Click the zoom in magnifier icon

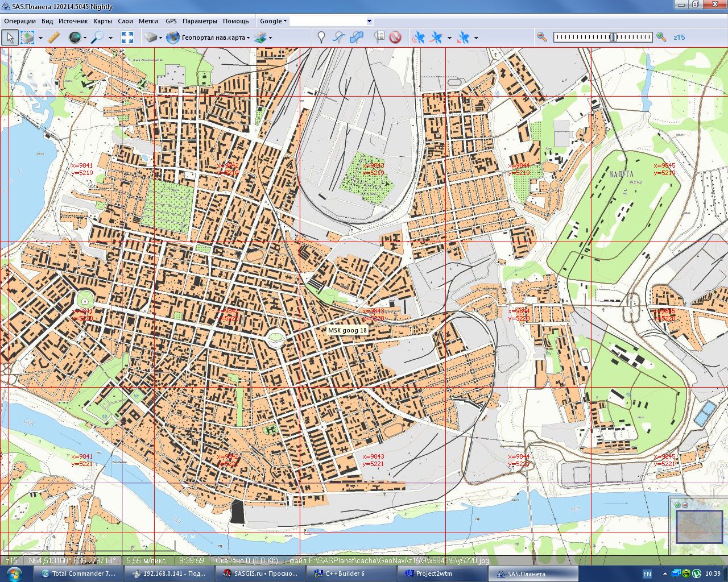661,37
